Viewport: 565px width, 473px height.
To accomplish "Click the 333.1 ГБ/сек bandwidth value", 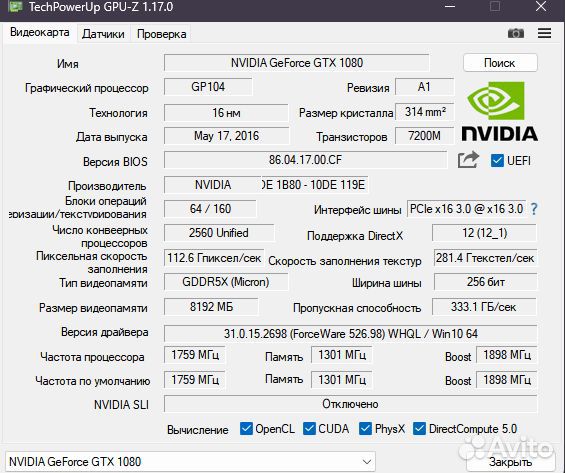I will [484, 307].
